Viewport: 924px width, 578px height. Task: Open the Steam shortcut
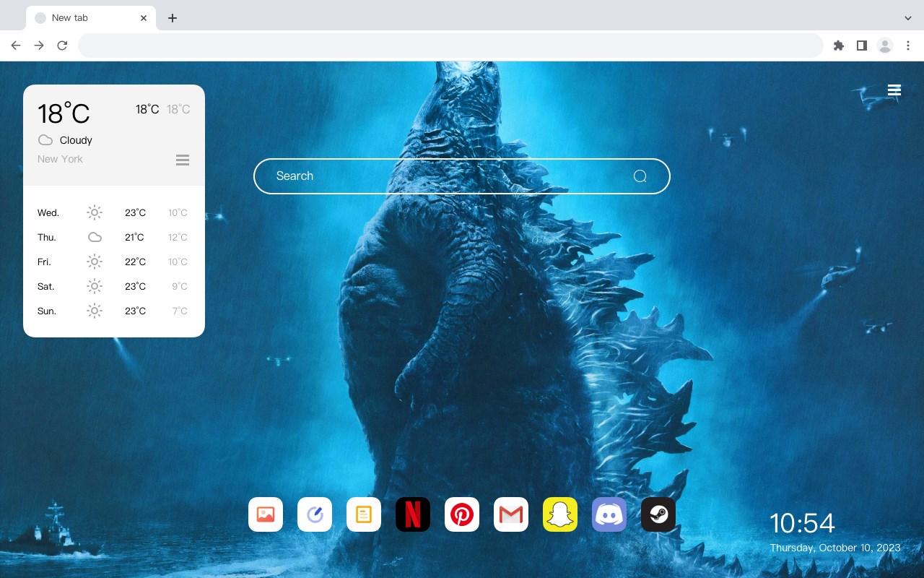click(x=658, y=514)
